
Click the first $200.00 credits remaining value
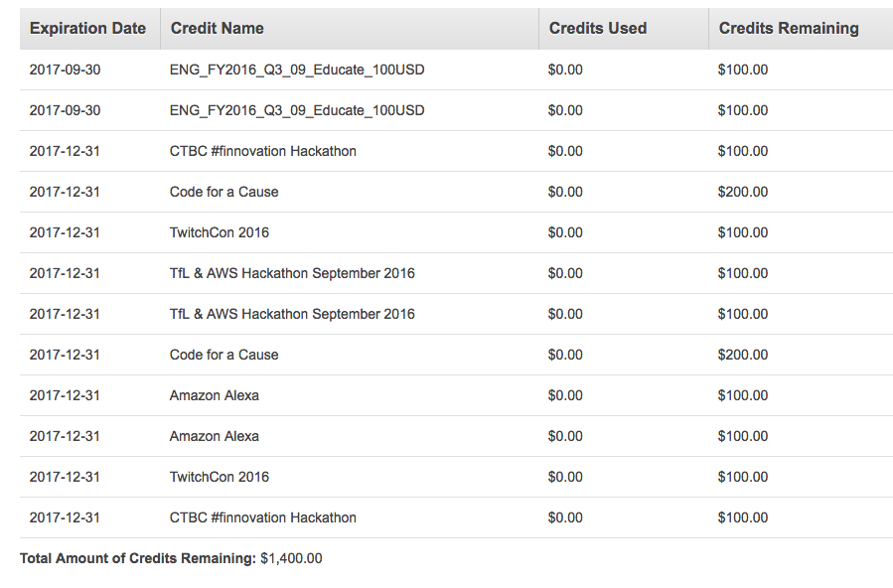click(743, 192)
